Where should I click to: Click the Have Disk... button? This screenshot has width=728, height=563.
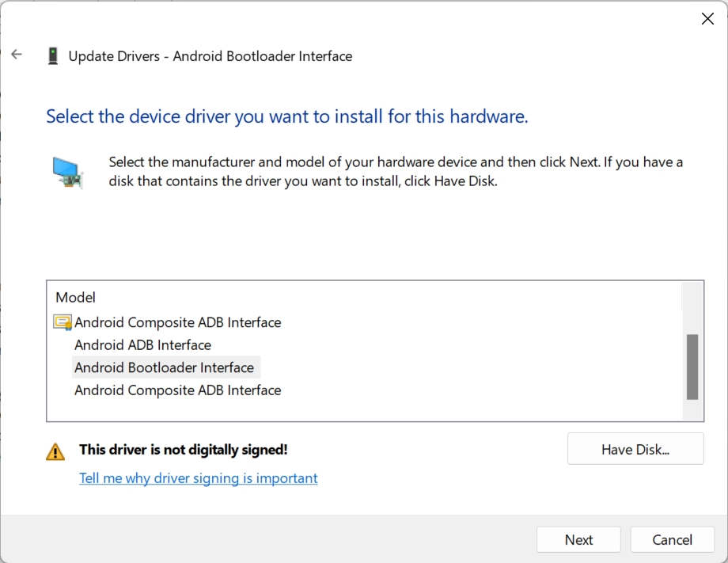coord(635,449)
